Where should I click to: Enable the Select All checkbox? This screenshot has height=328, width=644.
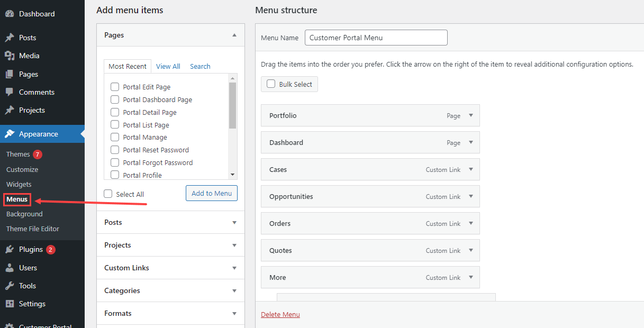108,194
